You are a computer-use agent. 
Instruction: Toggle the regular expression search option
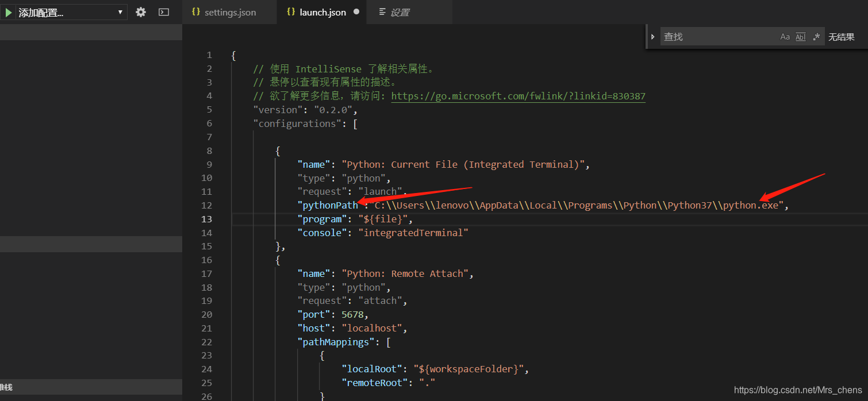[816, 37]
